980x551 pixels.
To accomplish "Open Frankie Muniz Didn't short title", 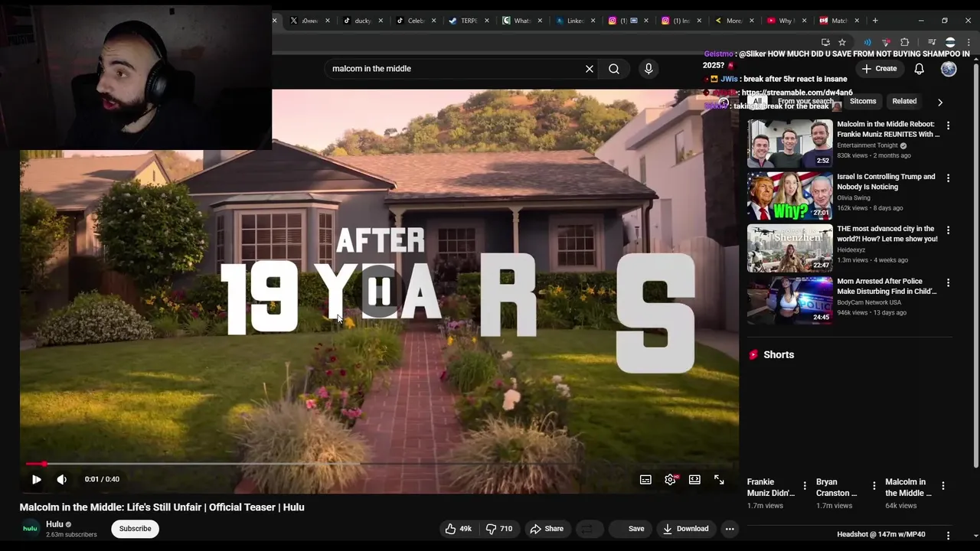I will 771,487.
